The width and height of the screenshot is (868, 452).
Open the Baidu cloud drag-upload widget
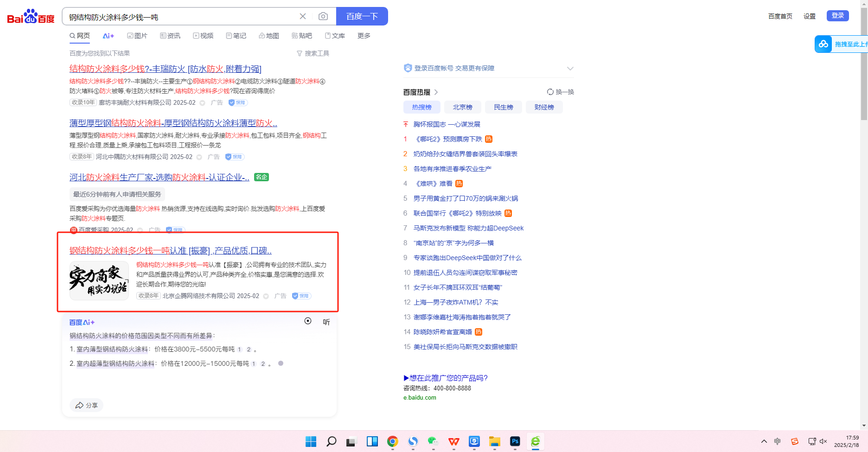coord(823,44)
